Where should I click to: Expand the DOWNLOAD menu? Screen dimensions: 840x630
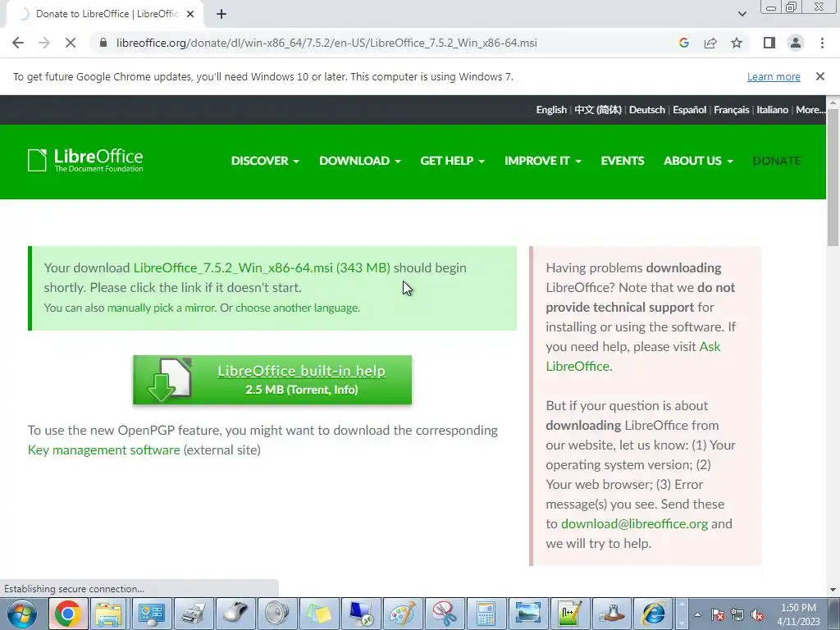[x=359, y=161]
